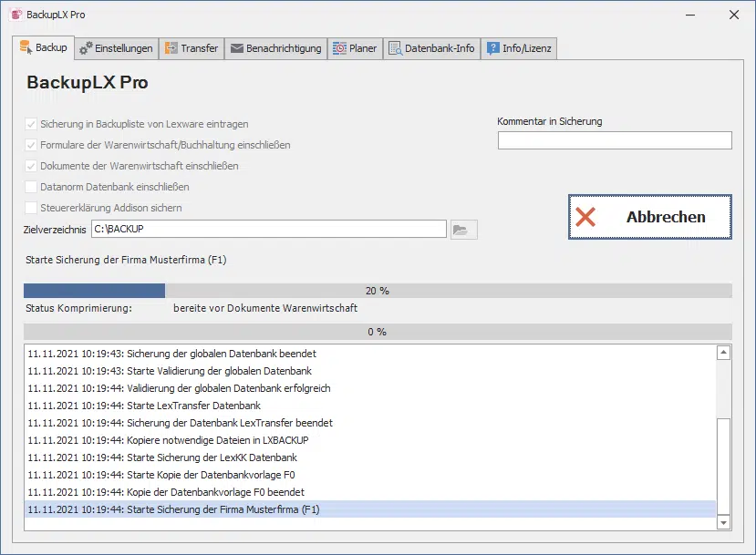Viewport: 756px width, 555px height.
Task: Click the log scrollbar up arrow
Action: (x=724, y=353)
